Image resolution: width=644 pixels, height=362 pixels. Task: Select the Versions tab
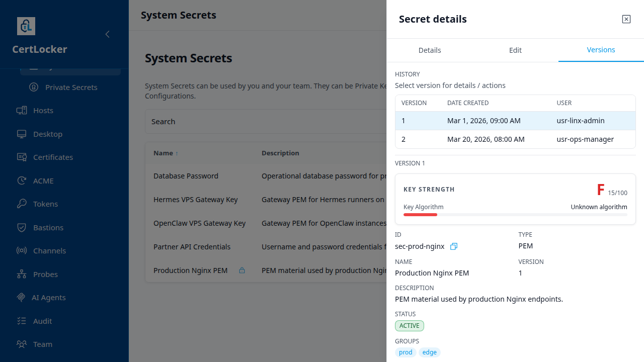coord(601,50)
